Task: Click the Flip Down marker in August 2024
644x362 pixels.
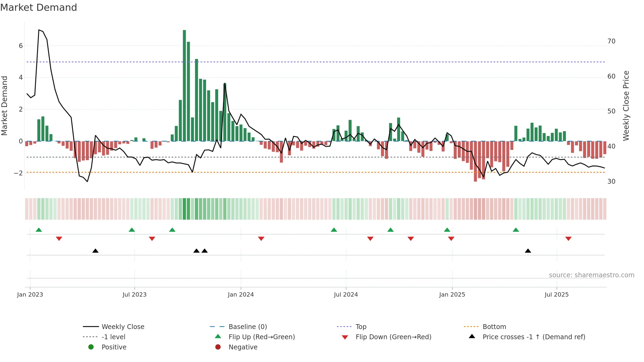Action: (370, 239)
